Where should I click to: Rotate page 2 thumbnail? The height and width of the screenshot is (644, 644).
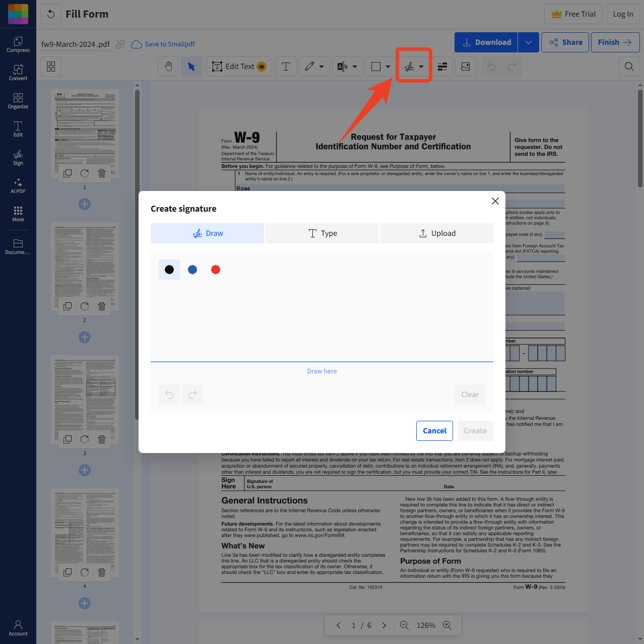85,306
